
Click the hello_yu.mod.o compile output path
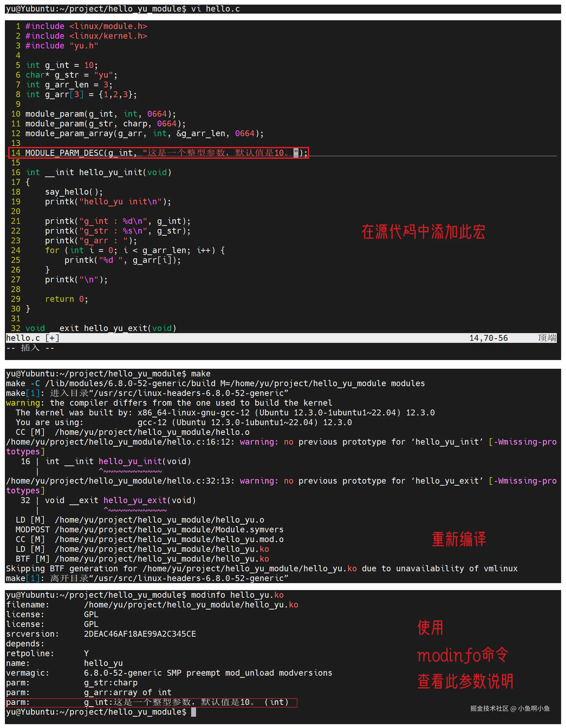click(x=169, y=539)
